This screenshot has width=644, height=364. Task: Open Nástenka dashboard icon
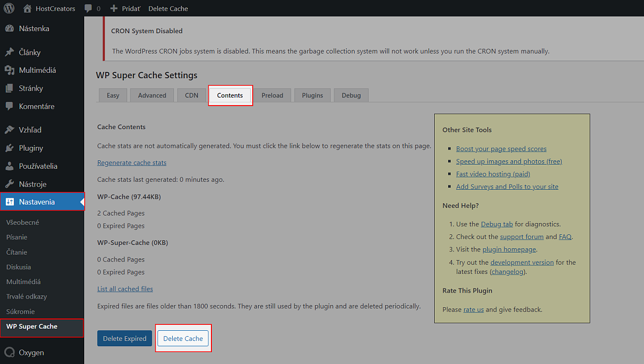click(10, 28)
